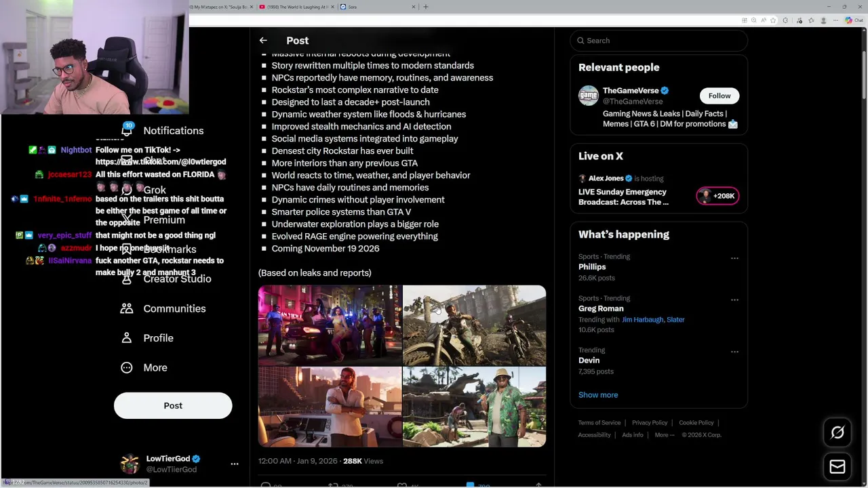868x488 pixels.
Task: Click the magnifier icon in Search box
Action: [x=580, y=41]
